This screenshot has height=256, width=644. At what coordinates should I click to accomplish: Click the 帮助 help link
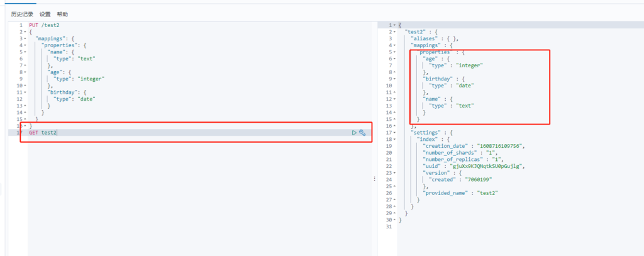[62, 14]
